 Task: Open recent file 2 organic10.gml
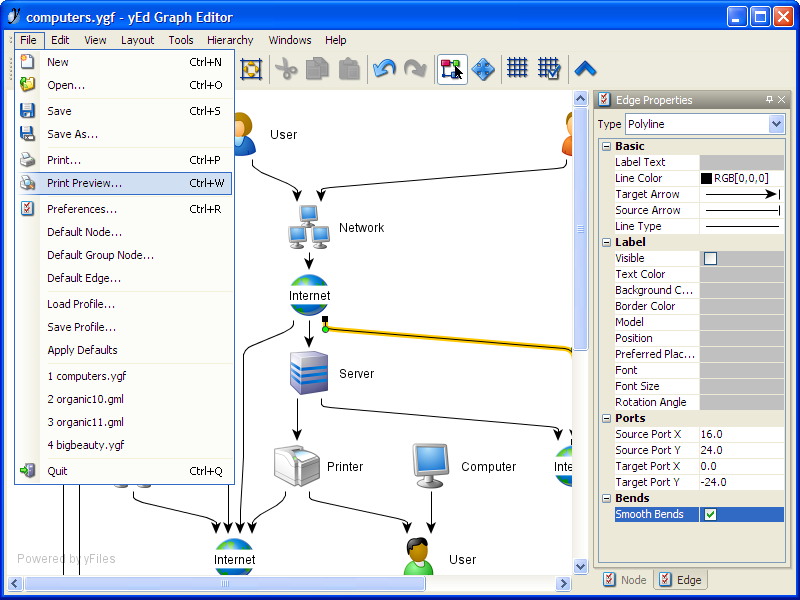[124, 399]
